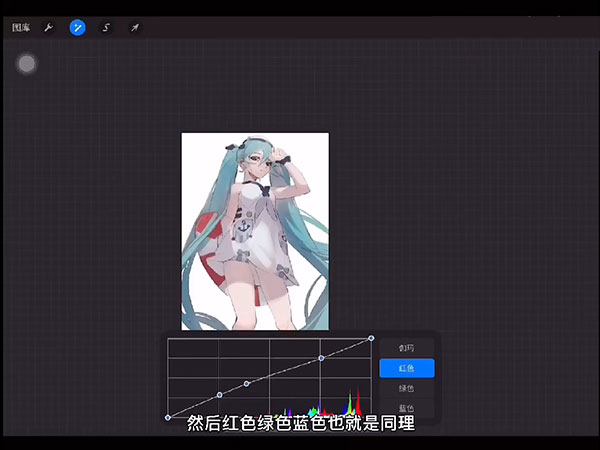Pick the 蓝色 channel option
This screenshot has height=450, width=600.
pos(406,407)
